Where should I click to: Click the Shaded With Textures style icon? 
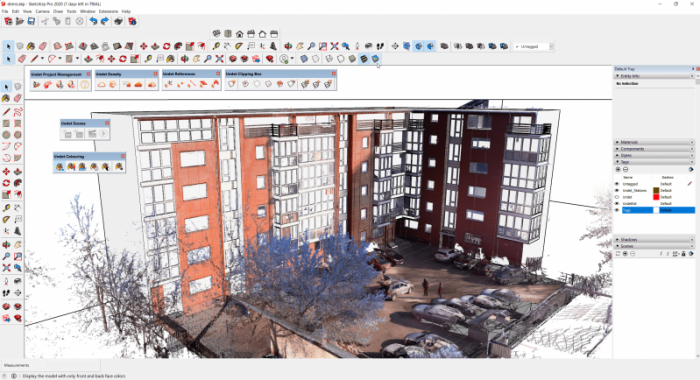tap(364, 58)
